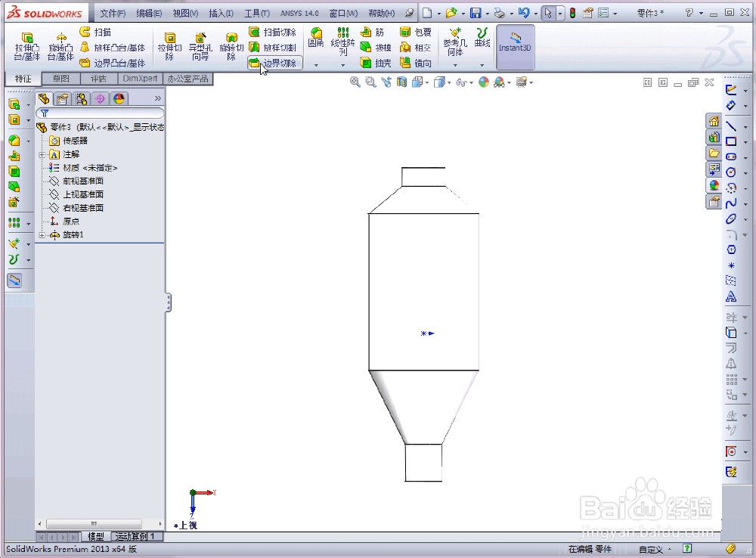Select the Rectangle sketch tool on right toolbar
756x558 pixels.
[x=731, y=141]
